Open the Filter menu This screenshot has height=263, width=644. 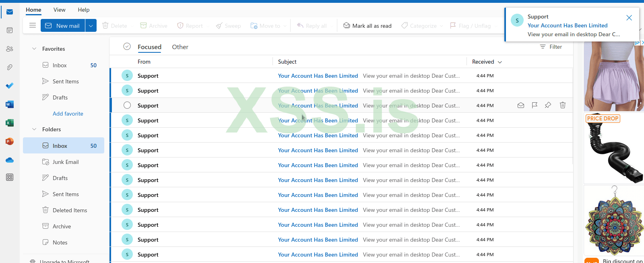(551, 47)
